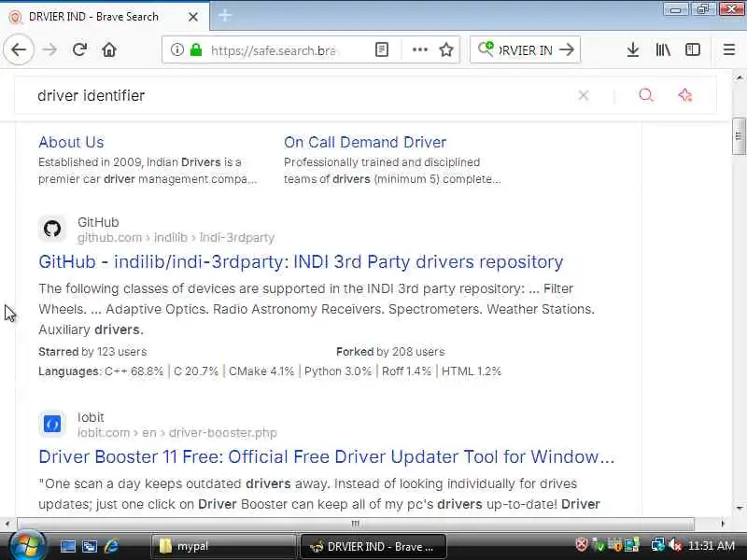This screenshot has height=560, width=747.
Task: Click the 'Python 3.0%' language entry
Action: click(338, 371)
